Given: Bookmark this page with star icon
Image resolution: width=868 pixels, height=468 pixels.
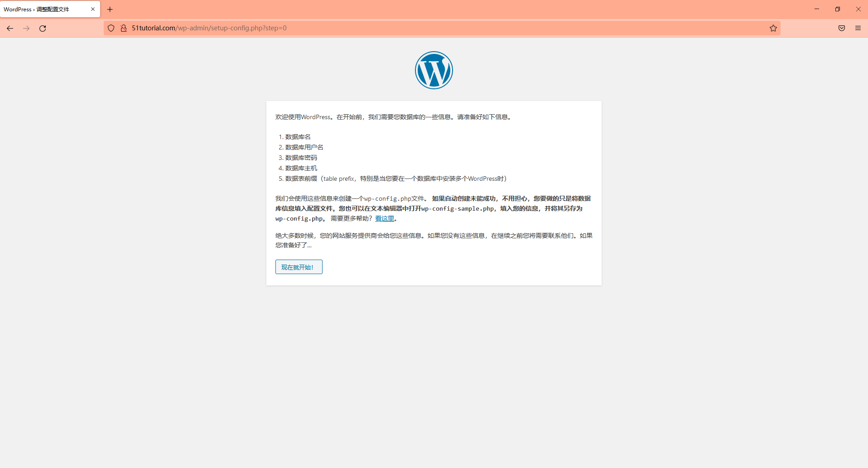Looking at the screenshot, I should click(773, 28).
